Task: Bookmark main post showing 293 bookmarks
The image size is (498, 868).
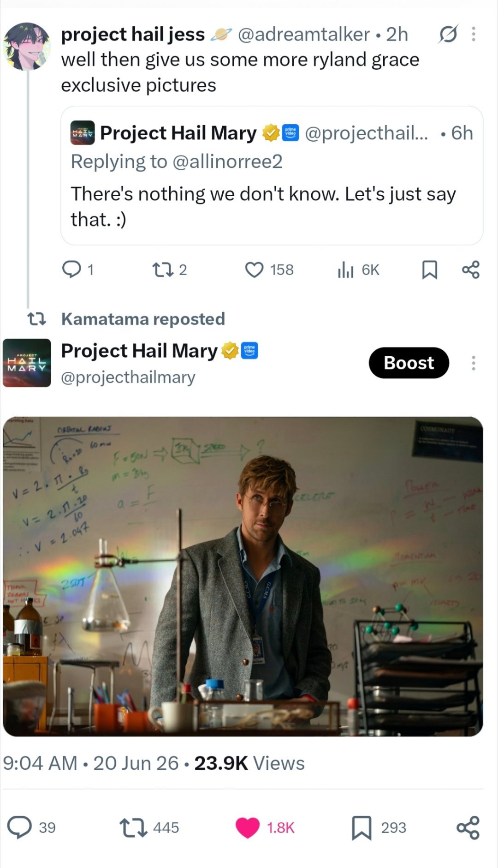Action: click(x=362, y=827)
